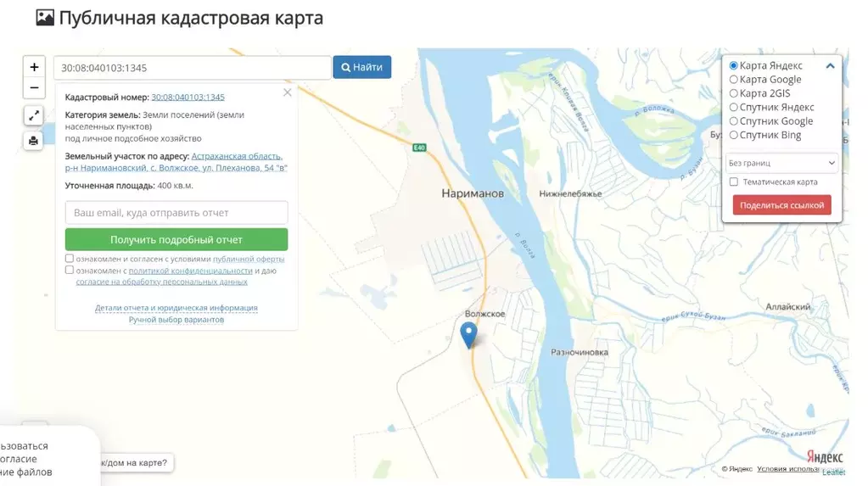Select Карта 2GIS radio option
The height and width of the screenshot is (486, 868).
coord(733,93)
